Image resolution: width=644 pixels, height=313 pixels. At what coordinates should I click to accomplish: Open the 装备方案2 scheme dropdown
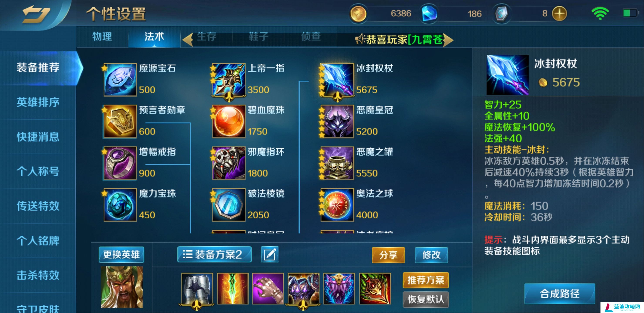(214, 254)
